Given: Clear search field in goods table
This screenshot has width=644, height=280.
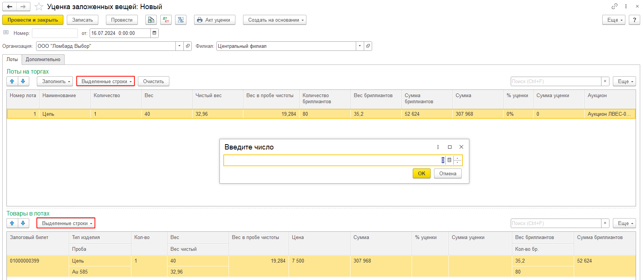Looking at the screenshot, I should coord(605,223).
